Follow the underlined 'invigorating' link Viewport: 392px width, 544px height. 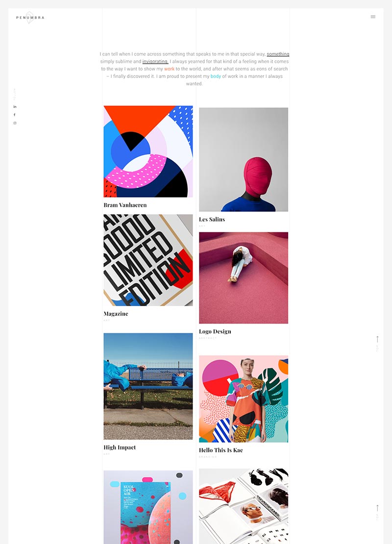155,61
